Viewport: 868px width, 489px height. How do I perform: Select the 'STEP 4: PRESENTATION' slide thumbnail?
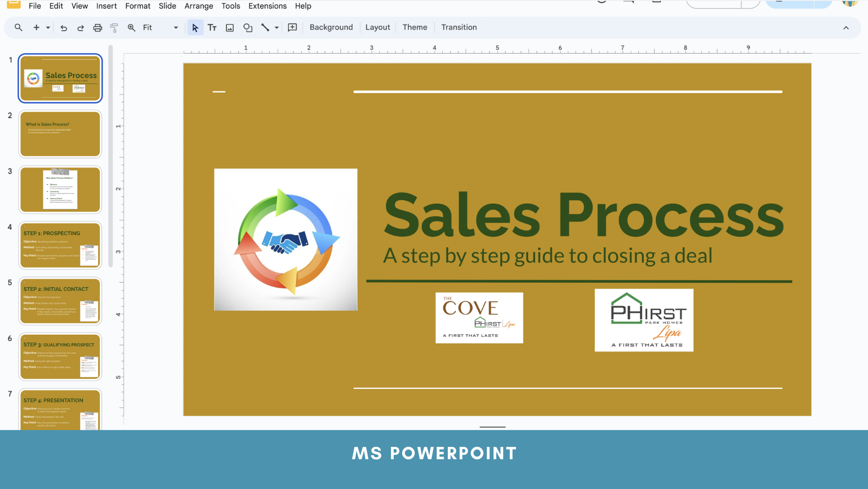(x=60, y=409)
